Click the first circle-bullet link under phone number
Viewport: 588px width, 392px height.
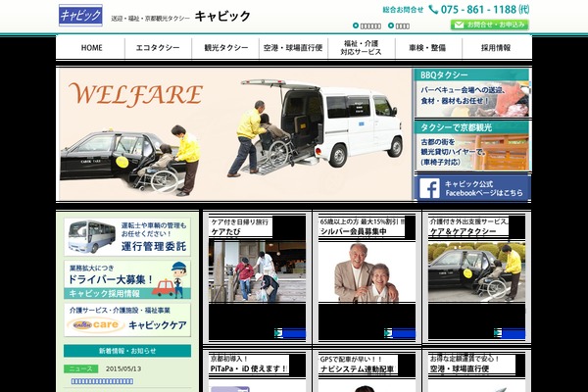[367, 25]
